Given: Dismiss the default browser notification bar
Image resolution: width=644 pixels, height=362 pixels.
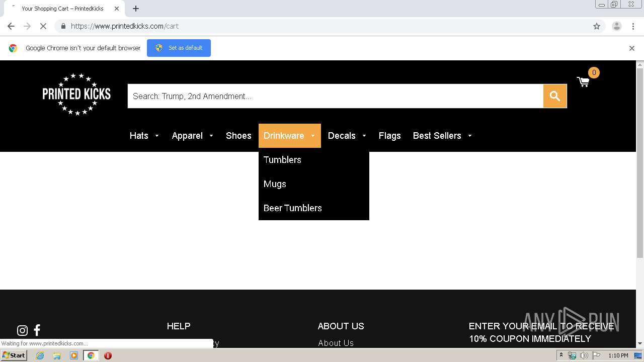Looking at the screenshot, I should [631, 48].
